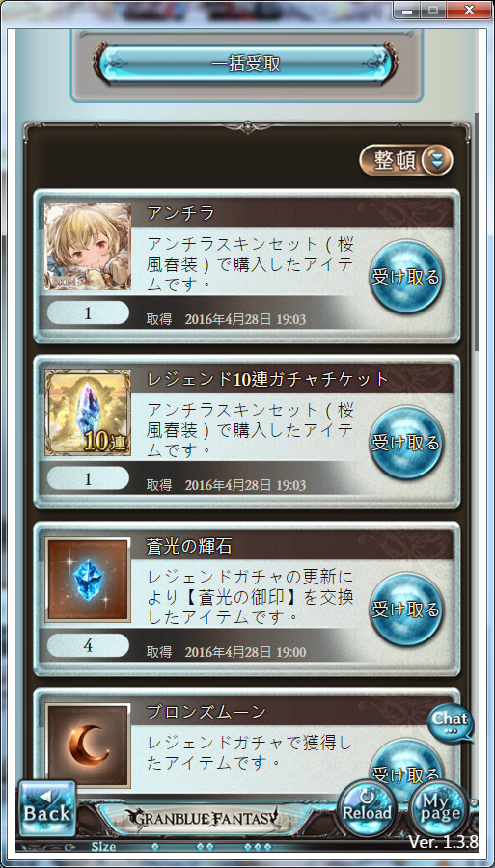
Task: Reload the game page
Action: coord(367,808)
